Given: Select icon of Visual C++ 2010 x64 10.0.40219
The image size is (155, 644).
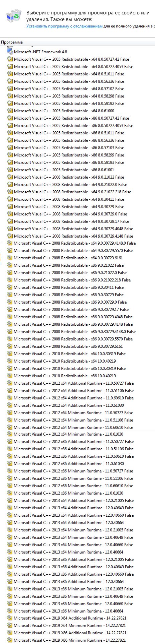Looking at the screenshot, I should click(x=10, y=361).
